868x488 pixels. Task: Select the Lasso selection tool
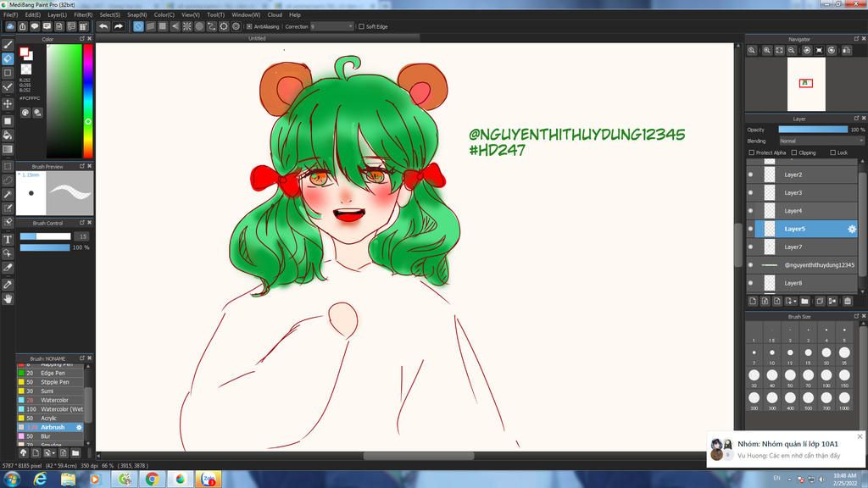(8, 180)
